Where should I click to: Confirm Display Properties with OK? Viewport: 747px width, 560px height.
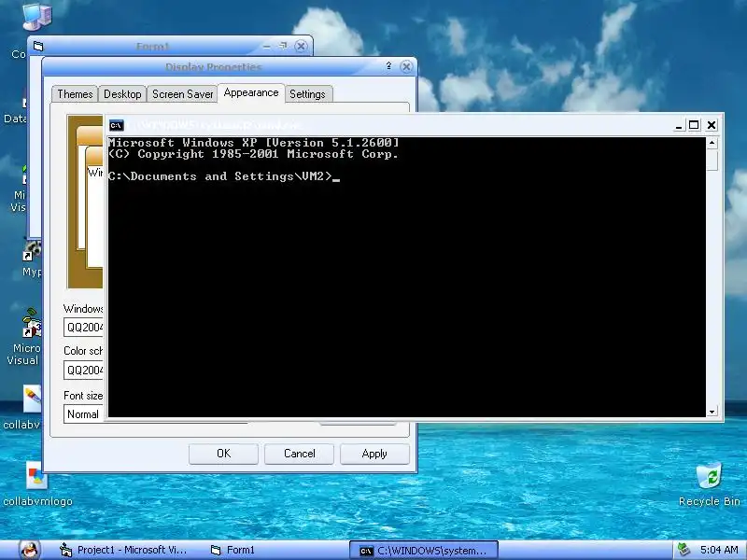click(223, 454)
